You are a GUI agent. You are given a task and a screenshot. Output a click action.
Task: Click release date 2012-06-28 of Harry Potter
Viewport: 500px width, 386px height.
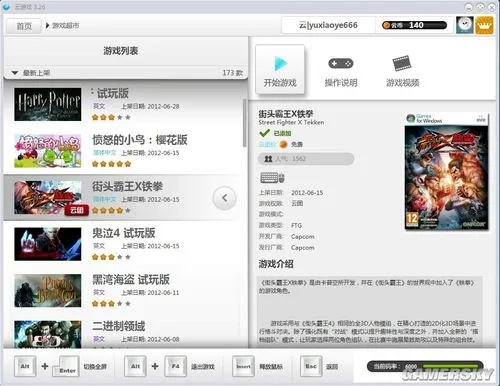pyautogui.click(x=163, y=106)
